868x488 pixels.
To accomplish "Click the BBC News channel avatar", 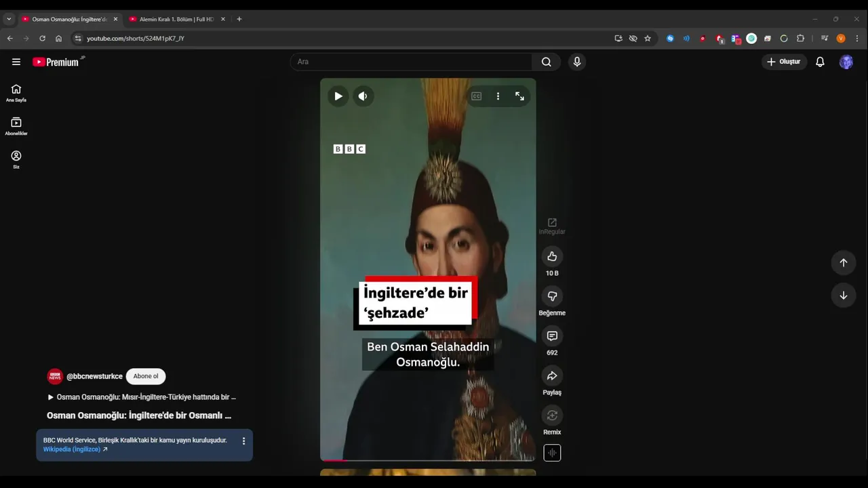I will point(55,376).
